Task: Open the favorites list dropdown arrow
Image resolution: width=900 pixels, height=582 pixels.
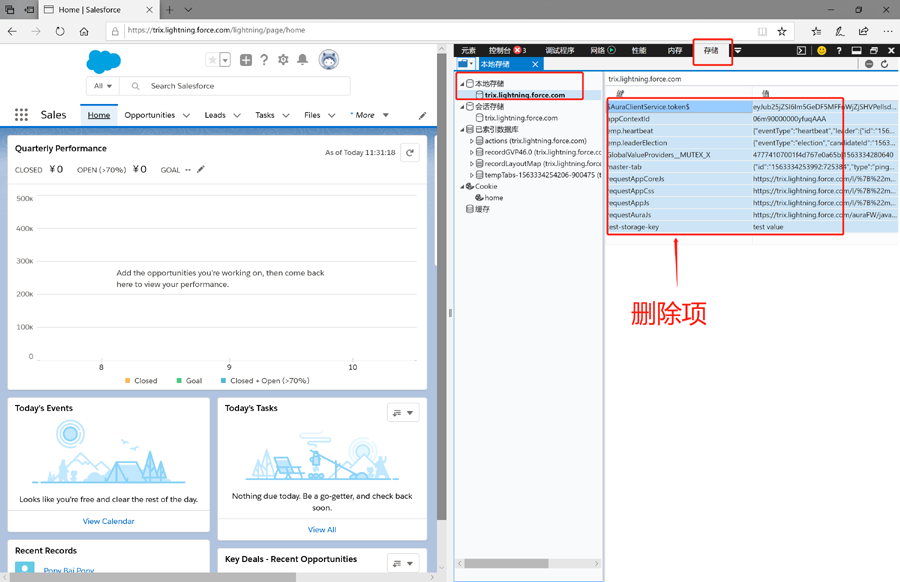Action: (x=225, y=60)
